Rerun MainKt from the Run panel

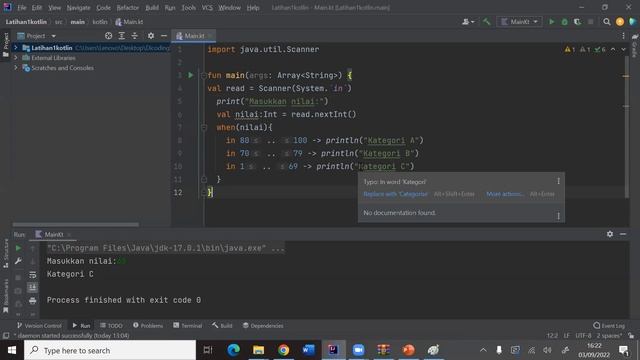[x=18, y=248]
